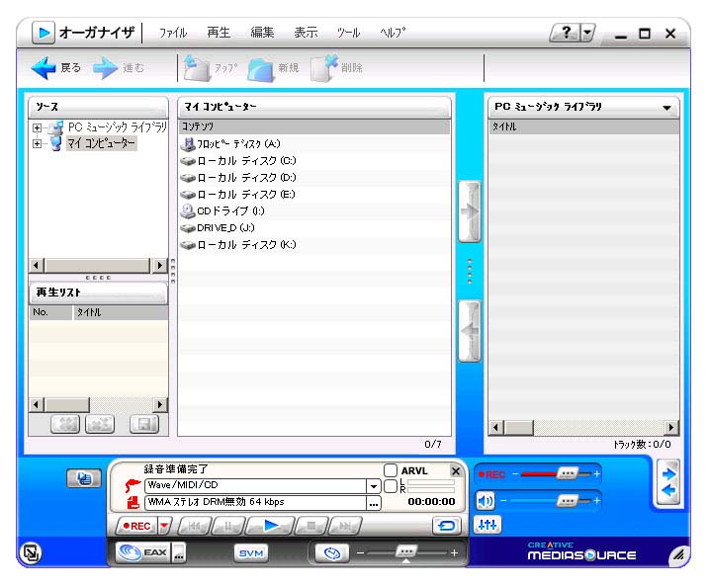The width and height of the screenshot is (708, 588).
Task: Expand the マイ コンピューター tree node
Action: [x=38, y=144]
